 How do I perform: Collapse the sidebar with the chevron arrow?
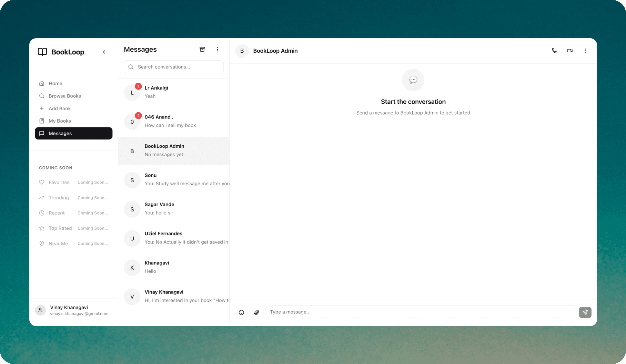pyautogui.click(x=104, y=52)
